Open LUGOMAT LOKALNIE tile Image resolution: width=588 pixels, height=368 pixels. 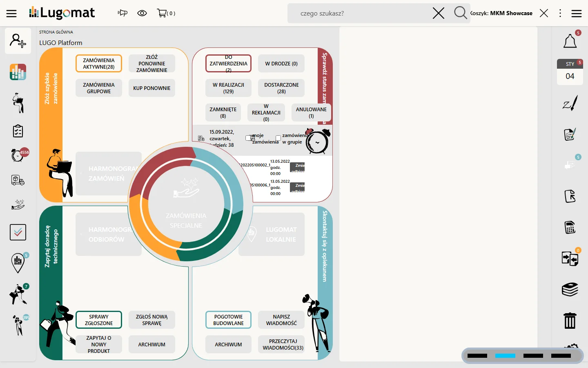[x=272, y=234]
